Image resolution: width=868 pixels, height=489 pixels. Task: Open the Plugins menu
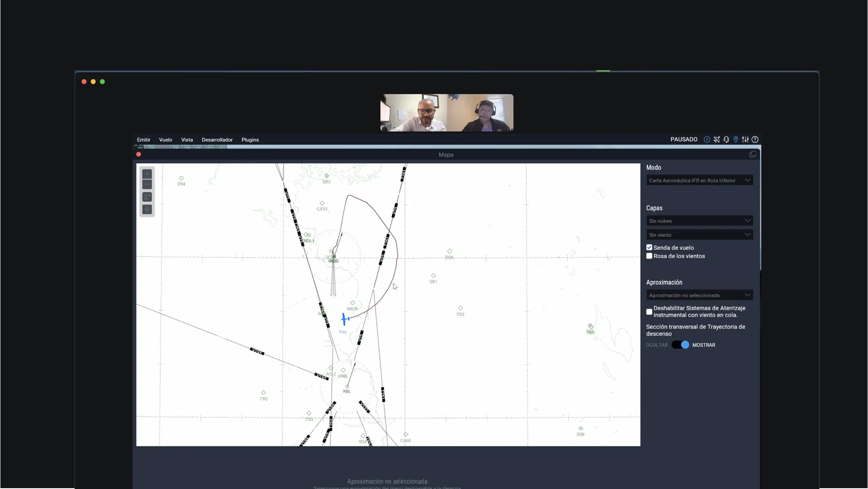point(250,140)
